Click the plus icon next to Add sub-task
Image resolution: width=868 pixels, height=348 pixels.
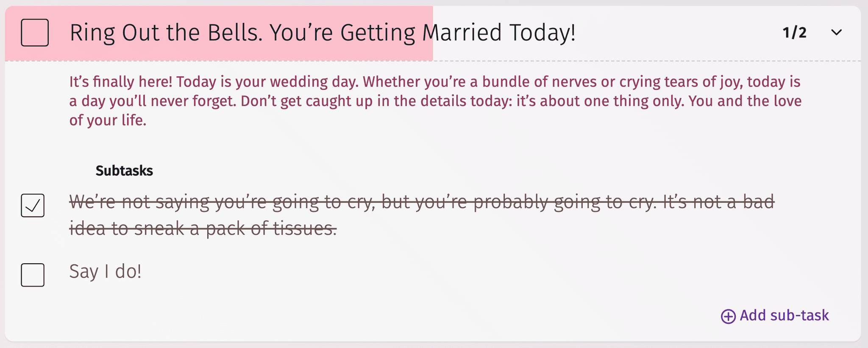pos(728,316)
